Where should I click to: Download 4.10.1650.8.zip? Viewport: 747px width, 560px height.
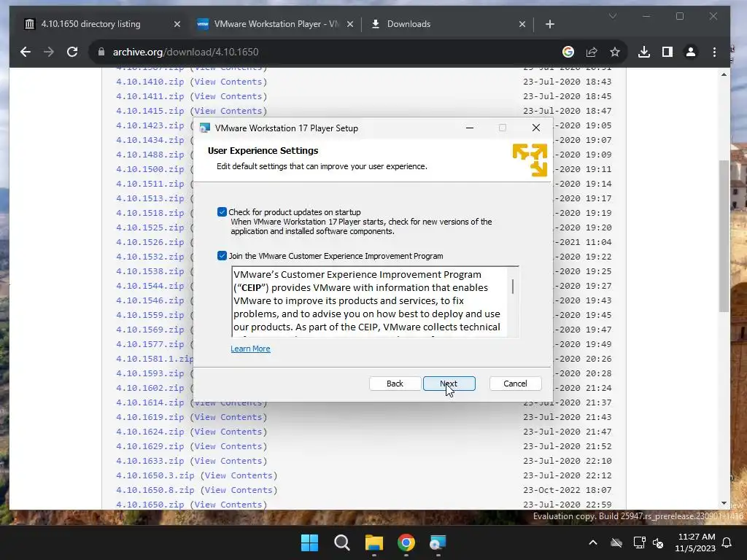click(155, 490)
